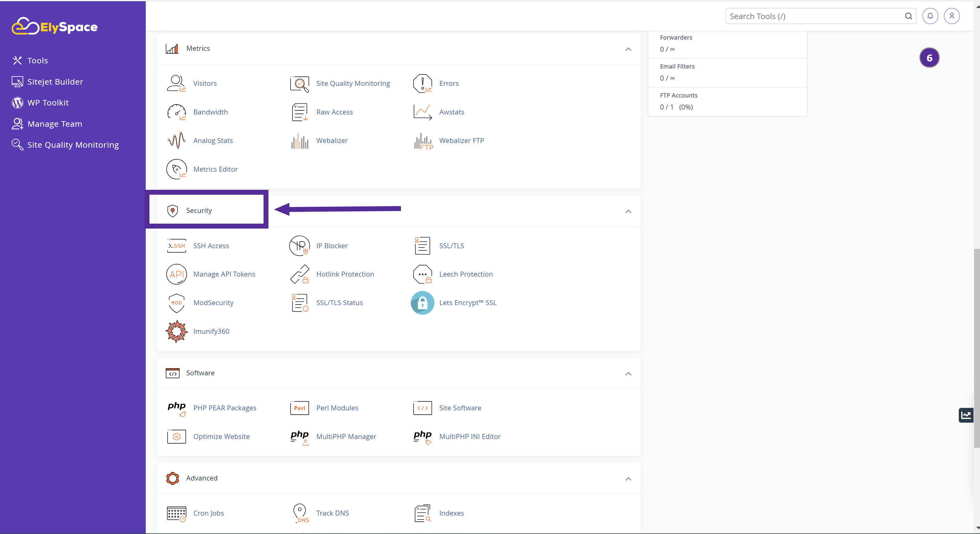Open the SSL/TLS security tool
Viewport: 980px width, 534px height.
click(451, 245)
